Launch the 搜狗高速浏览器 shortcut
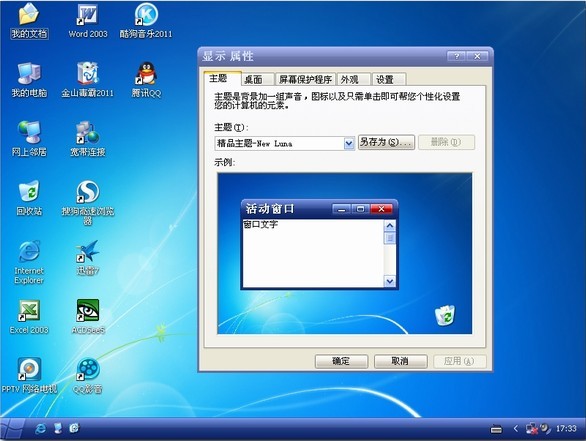This screenshot has width=586, height=441. point(88,203)
